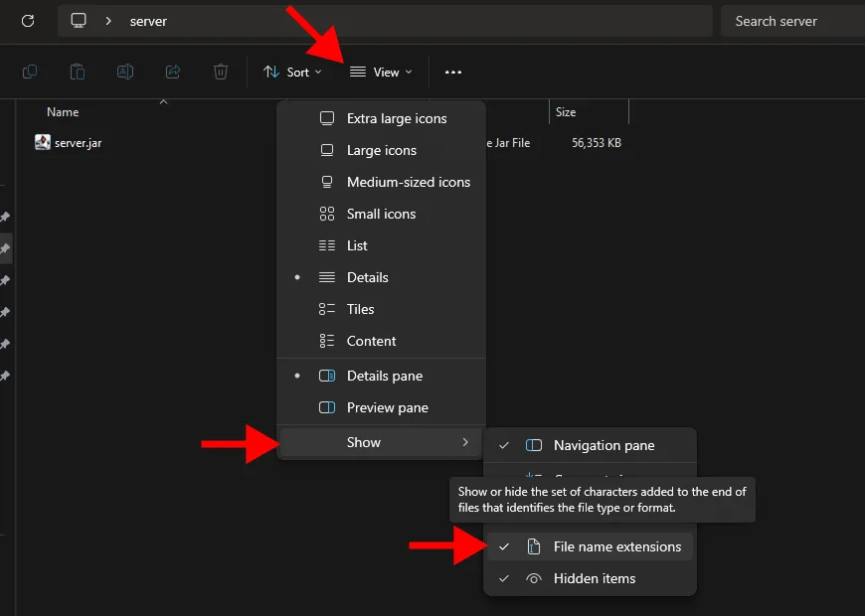Click the This PC icon in the breadcrumb bar
865x616 pixels.
pos(78,20)
